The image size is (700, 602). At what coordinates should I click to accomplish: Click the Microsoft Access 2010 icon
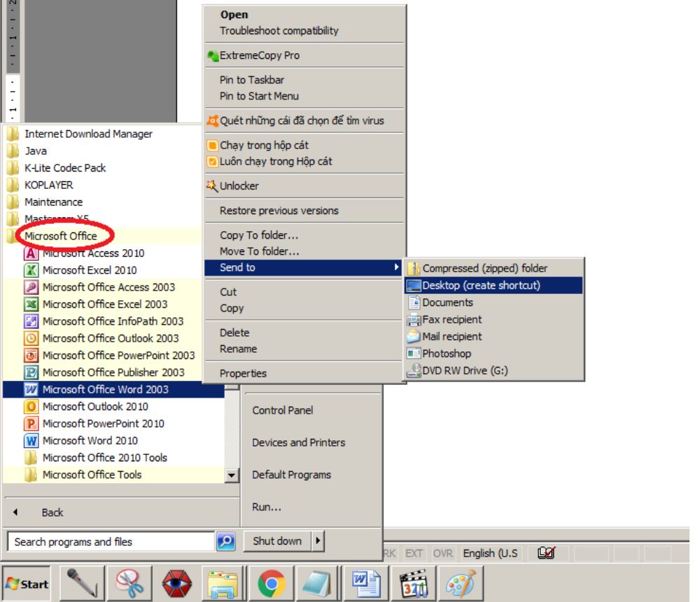(x=31, y=253)
